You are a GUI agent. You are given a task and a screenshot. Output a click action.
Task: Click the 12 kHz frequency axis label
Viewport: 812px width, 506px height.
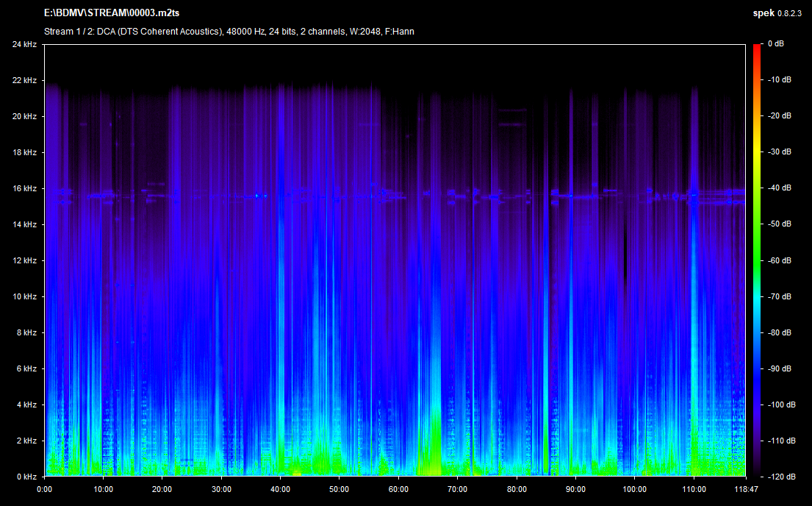tap(24, 260)
